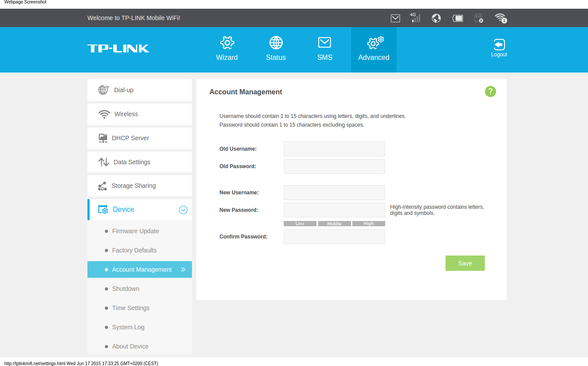Screen dimensions: 588x366
Task: Click into the New Password field
Action: [334, 210]
